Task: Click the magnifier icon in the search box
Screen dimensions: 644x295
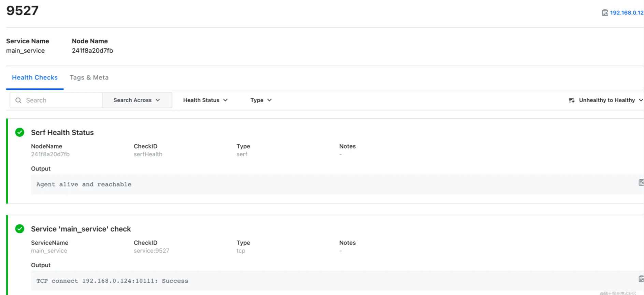Action: [x=18, y=100]
